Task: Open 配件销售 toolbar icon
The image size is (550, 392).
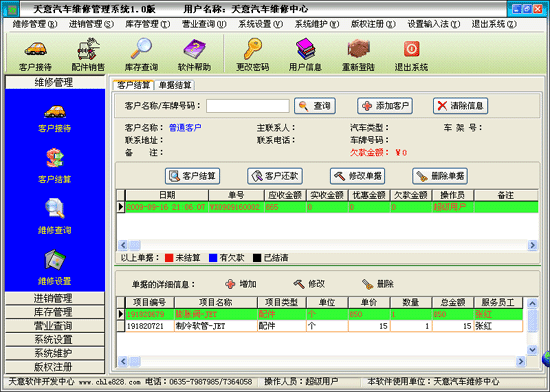Action: tap(88, 55)
